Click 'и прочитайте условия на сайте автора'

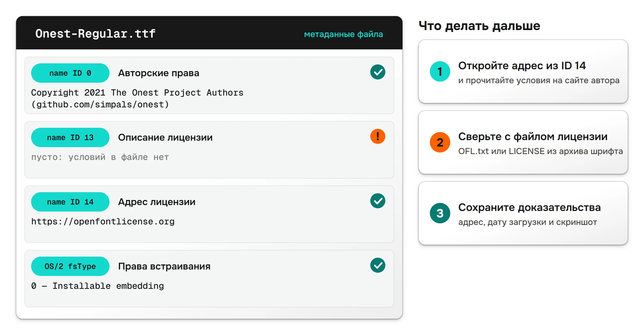pos(539,80)
